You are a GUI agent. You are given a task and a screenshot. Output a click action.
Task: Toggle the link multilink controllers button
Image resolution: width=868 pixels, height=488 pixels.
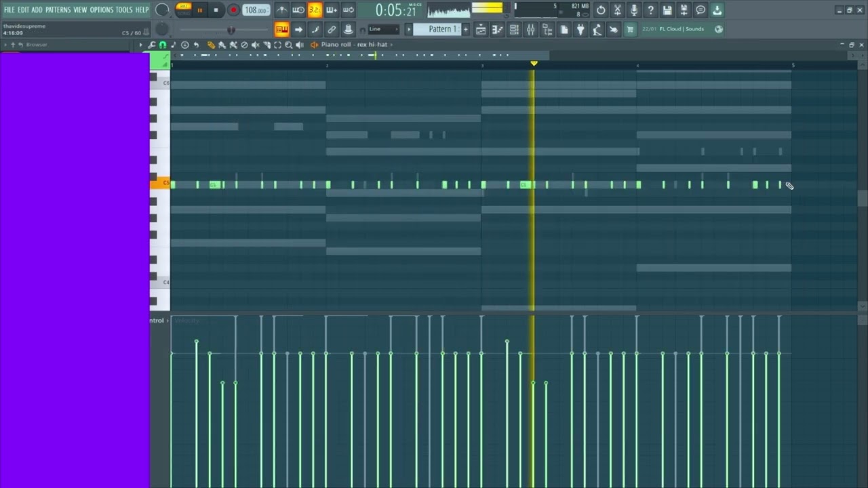tap(332, 29)
